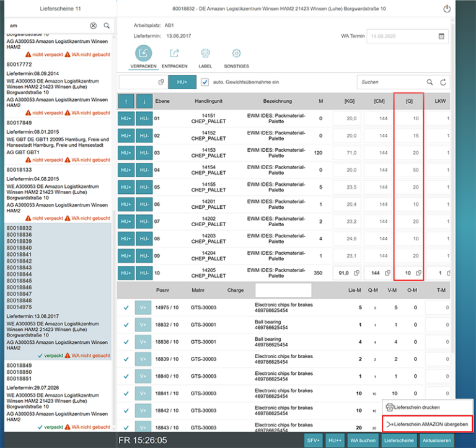The height and width of the screenshot is (448, 476).
Task: Click the filter input beside Charge header
Action: pos(283,290)
